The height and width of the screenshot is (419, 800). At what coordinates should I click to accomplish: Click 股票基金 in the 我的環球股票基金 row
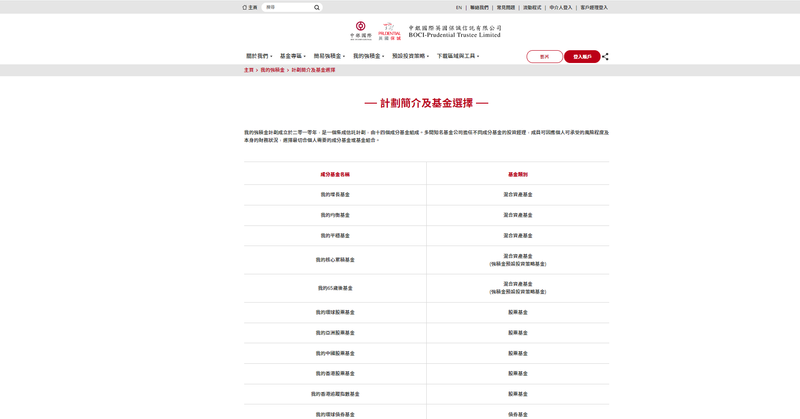(518, 312)
